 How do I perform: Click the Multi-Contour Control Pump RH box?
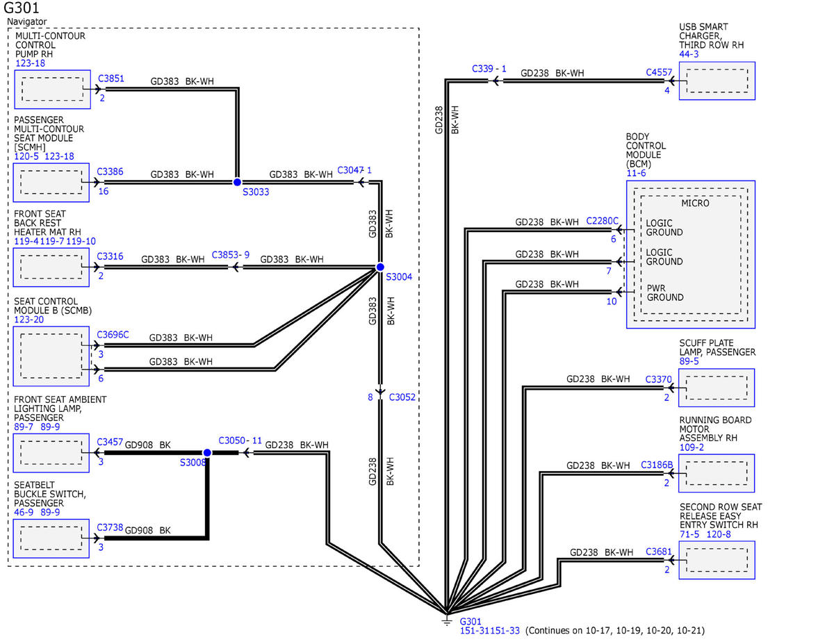coord(52,89)
